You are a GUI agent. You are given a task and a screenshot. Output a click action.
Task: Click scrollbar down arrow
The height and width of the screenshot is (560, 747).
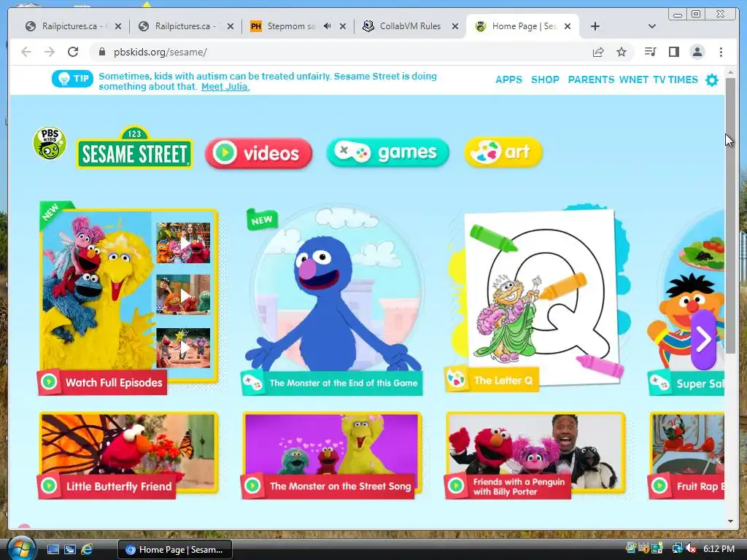point(730,521)
